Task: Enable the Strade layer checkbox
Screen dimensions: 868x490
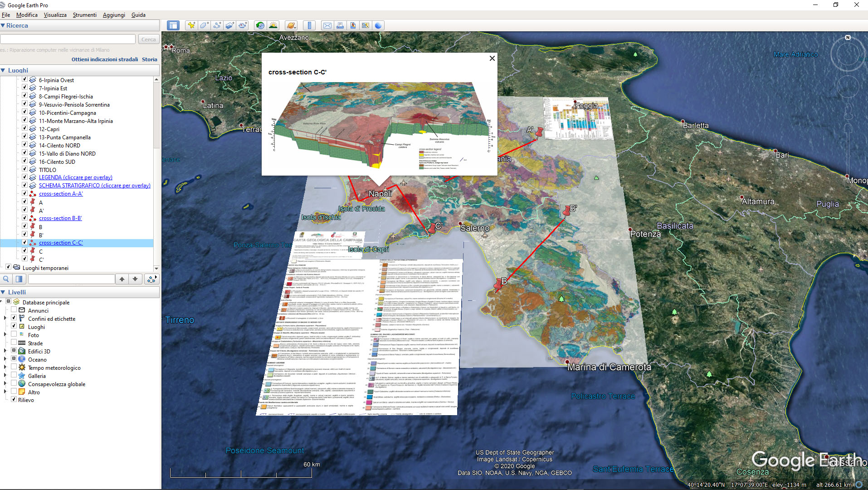Action: point(14,343)
